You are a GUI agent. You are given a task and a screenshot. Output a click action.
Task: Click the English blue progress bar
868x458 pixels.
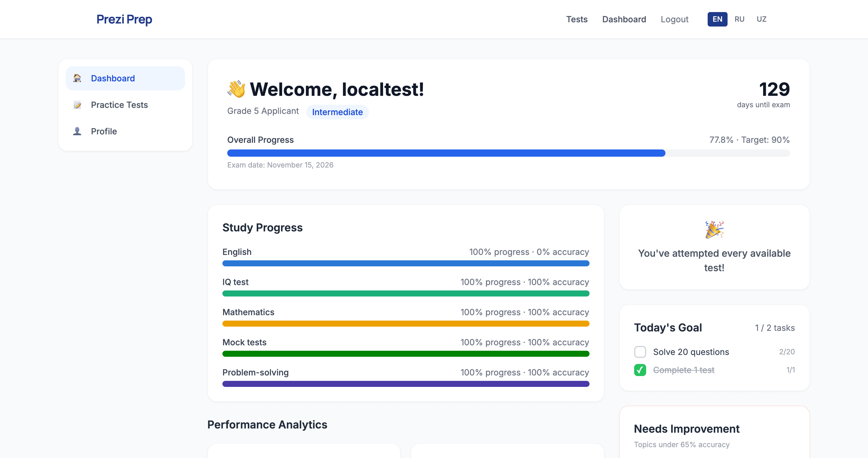[406, 263]
